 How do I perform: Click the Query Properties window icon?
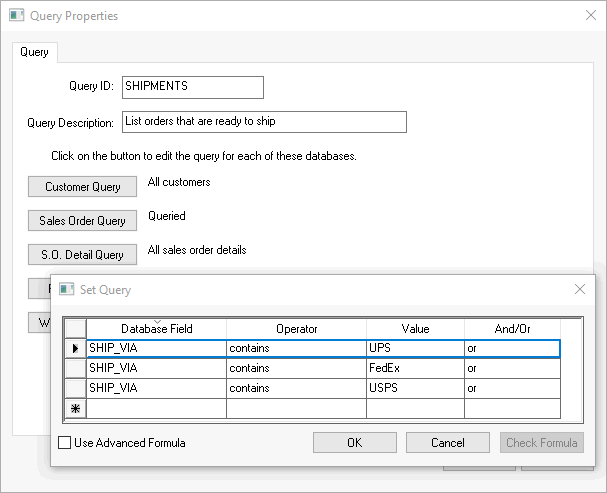tap(16, 16)
